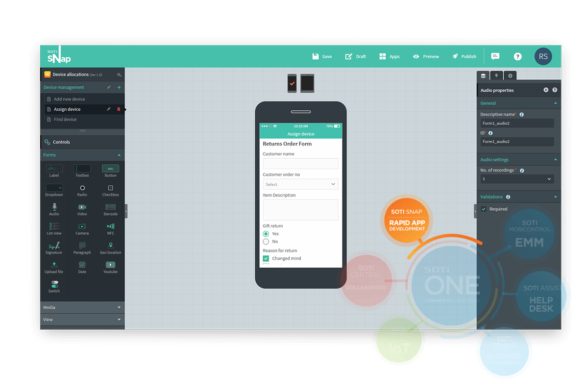Open the RS user profile menu
Viewport: 588px width, 392px height.
tap(543, 56)
